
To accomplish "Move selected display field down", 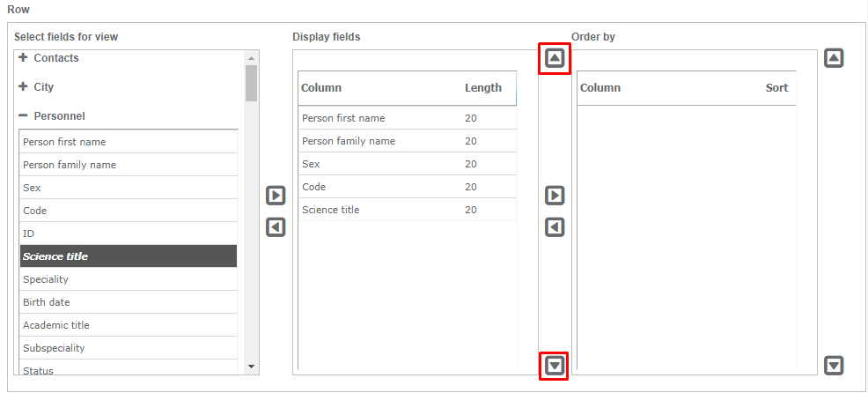I will point(555,365).
